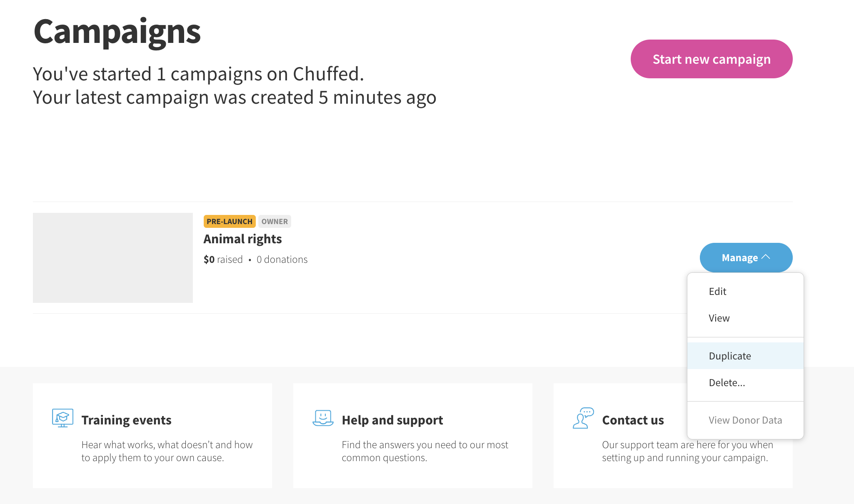Screen dimensions: 854x504
Task: Click the campaign placeholder thumbnail image
Action: (113, 258)
